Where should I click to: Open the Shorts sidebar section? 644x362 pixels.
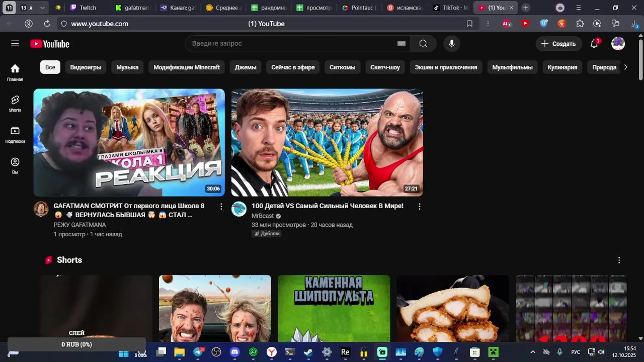point(15,104)
